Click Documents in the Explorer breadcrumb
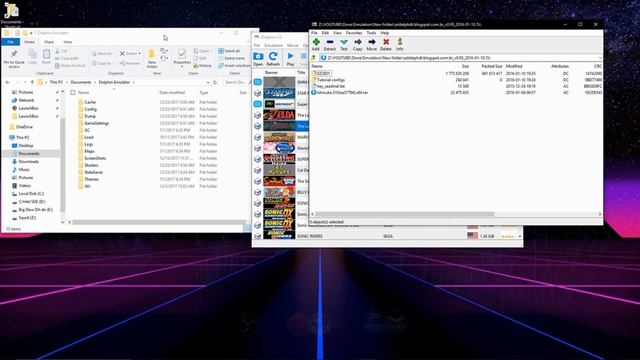The image size is (640, 360). point(81,82)
